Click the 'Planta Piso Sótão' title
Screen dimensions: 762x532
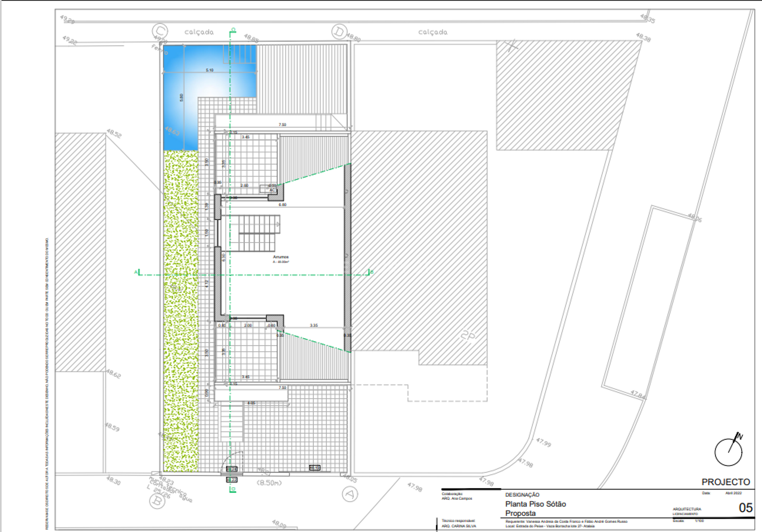click(535, 504)
